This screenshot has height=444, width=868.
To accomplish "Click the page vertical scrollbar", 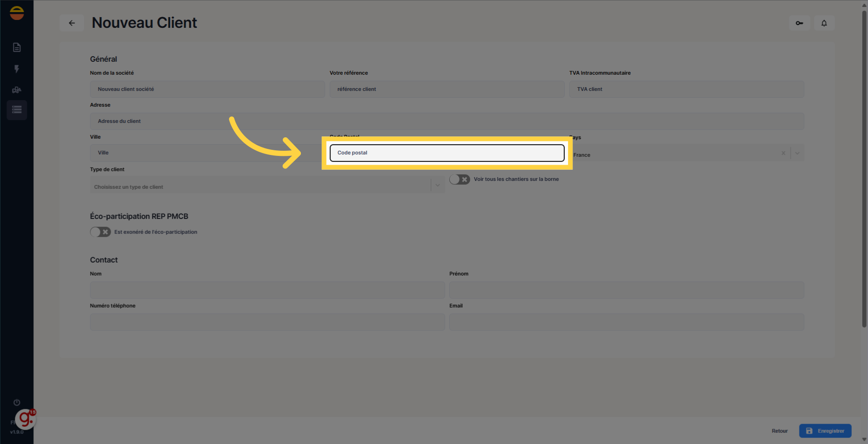I will (x=864, y=169).
